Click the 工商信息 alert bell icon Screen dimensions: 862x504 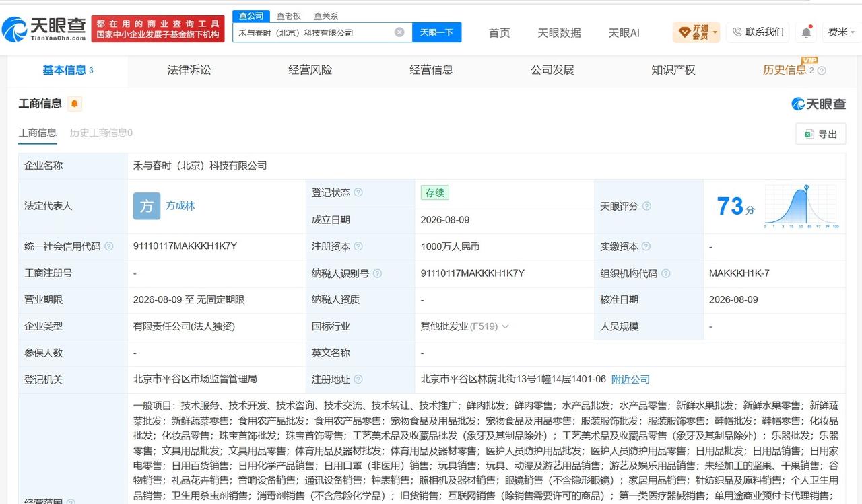click(74, 104)
